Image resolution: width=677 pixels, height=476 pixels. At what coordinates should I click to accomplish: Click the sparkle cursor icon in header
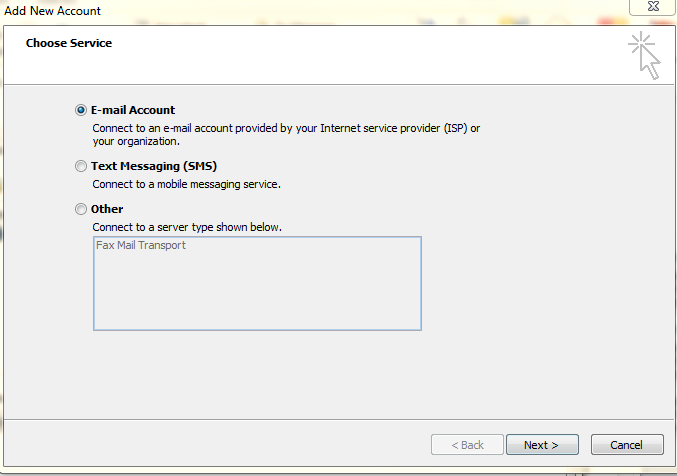644,55
